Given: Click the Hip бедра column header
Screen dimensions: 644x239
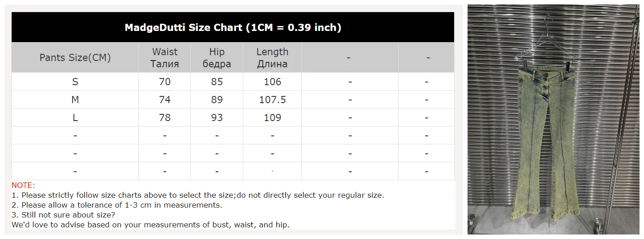Looking at the screenshot, I should (x=217, y=57).
